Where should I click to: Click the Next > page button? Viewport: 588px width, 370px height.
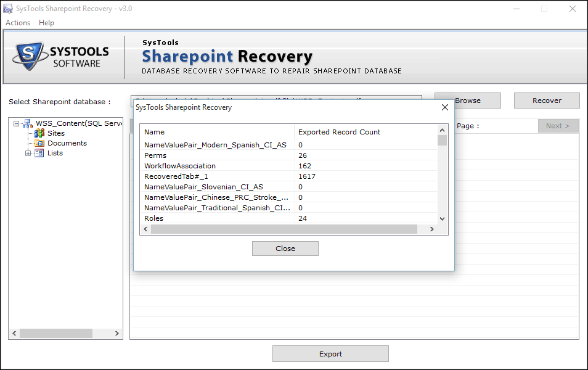tap(558, 126)
